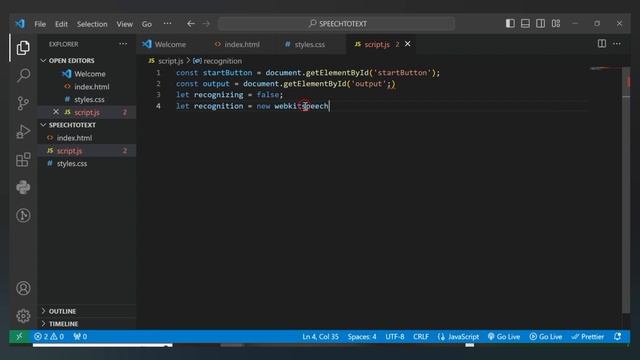The height and width of the screenshot is (360, 640).
Task: Change end of line sequence CRLF
Action: (x=421, y=336)
